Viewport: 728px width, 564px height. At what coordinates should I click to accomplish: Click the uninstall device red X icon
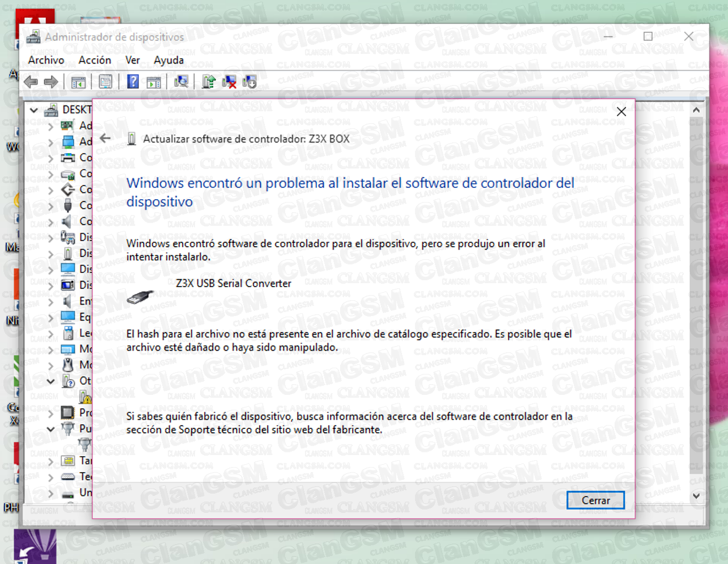(x=229, y=82)
